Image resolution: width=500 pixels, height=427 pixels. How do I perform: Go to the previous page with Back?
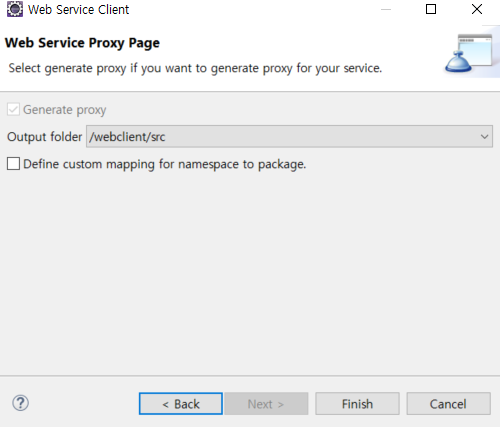181,404
